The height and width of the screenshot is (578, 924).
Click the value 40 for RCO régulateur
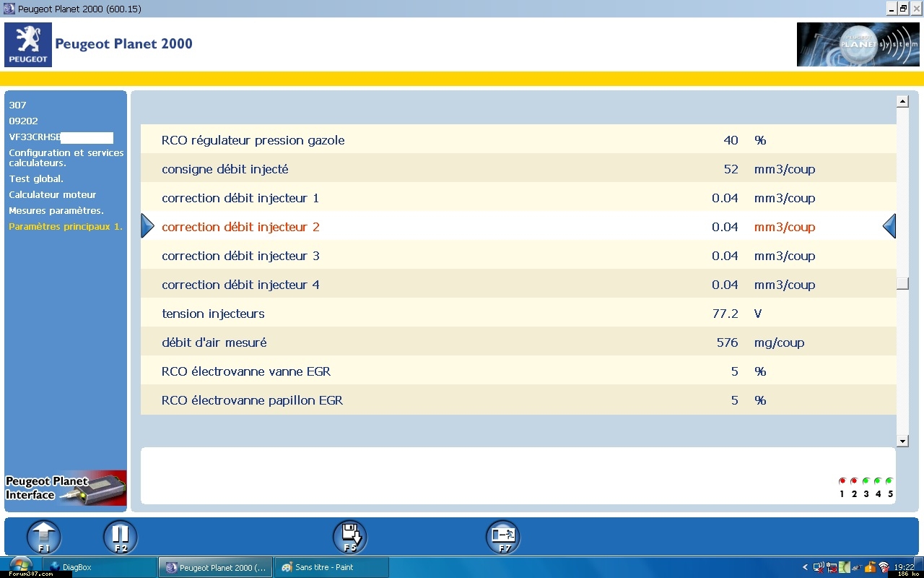coord(731,140)
